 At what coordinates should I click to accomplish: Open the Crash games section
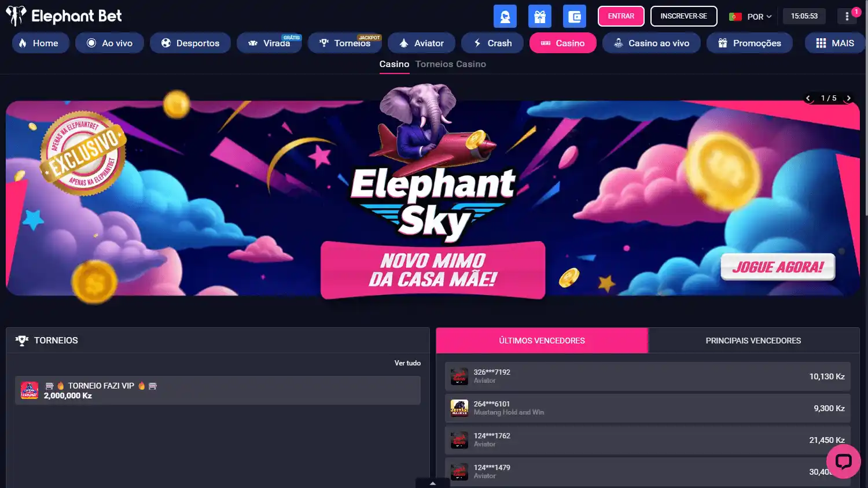pos(492,43)
